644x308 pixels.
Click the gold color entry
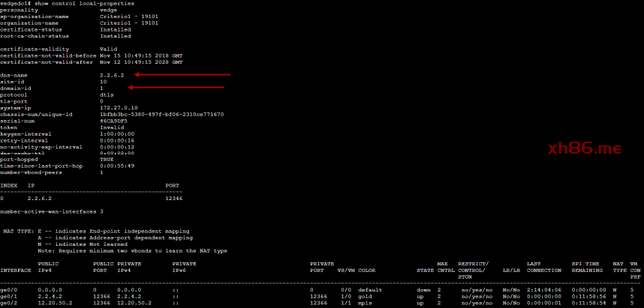point(366,296)
